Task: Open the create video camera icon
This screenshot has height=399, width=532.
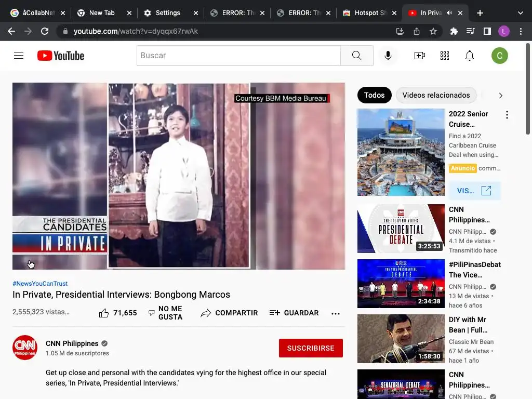Action: tap(420, 55)
